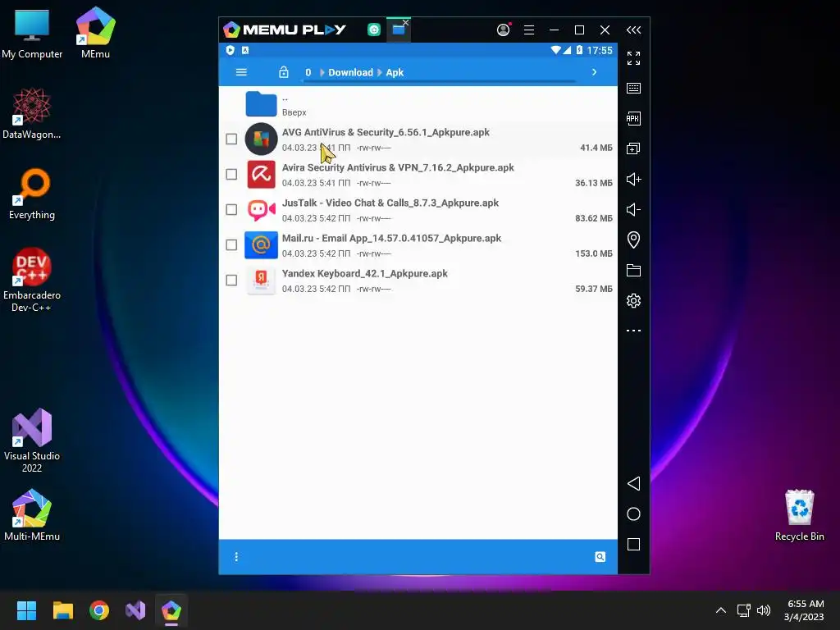Viewport: 840px width, 630px height.
Task: Install APK via MEmu sidebar
Action: [x=634, y=118]
